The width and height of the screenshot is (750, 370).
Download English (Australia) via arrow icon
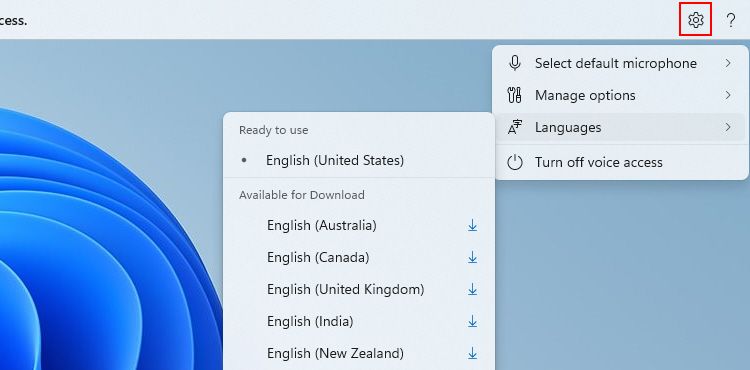click(473, 225)
